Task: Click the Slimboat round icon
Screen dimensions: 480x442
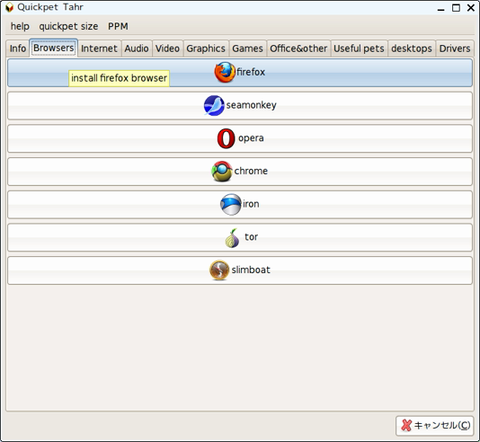Action: [219, 270]
